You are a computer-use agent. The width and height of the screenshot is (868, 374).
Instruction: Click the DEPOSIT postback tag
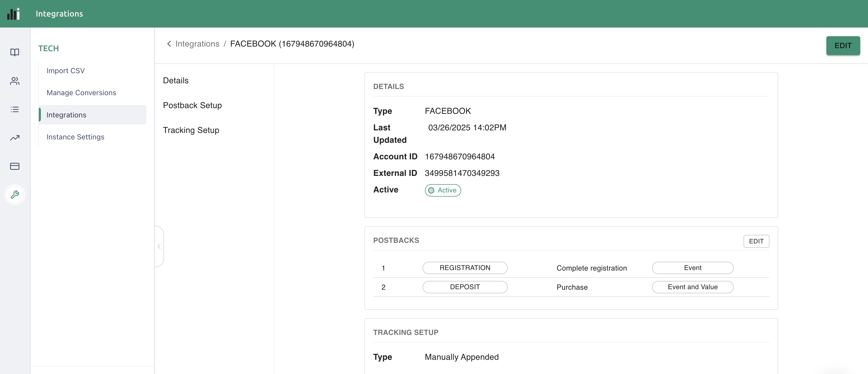(x=465, y=287)
